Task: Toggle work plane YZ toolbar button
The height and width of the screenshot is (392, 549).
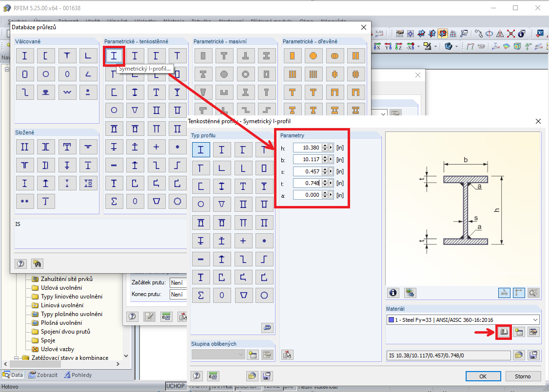Action: 432,34
